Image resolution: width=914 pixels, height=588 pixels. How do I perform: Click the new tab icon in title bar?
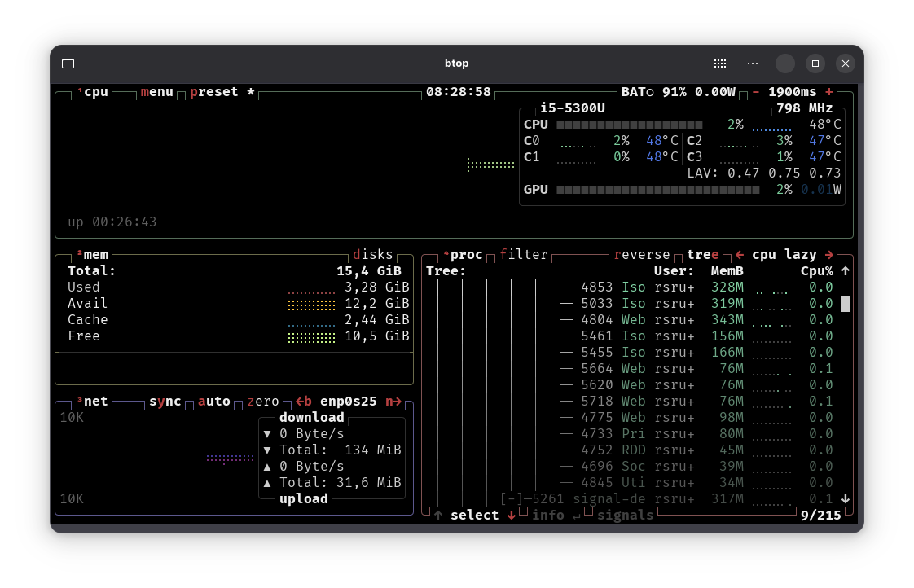point(68,64)
